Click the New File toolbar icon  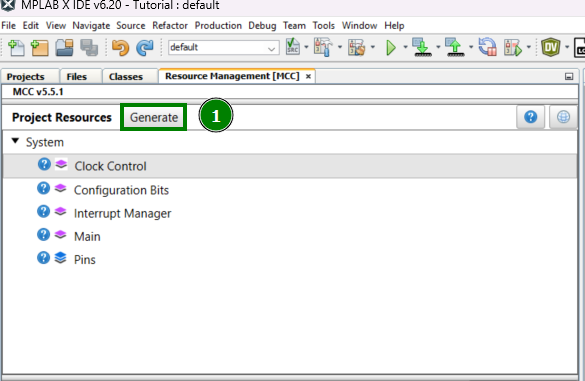tap(16, 48)
